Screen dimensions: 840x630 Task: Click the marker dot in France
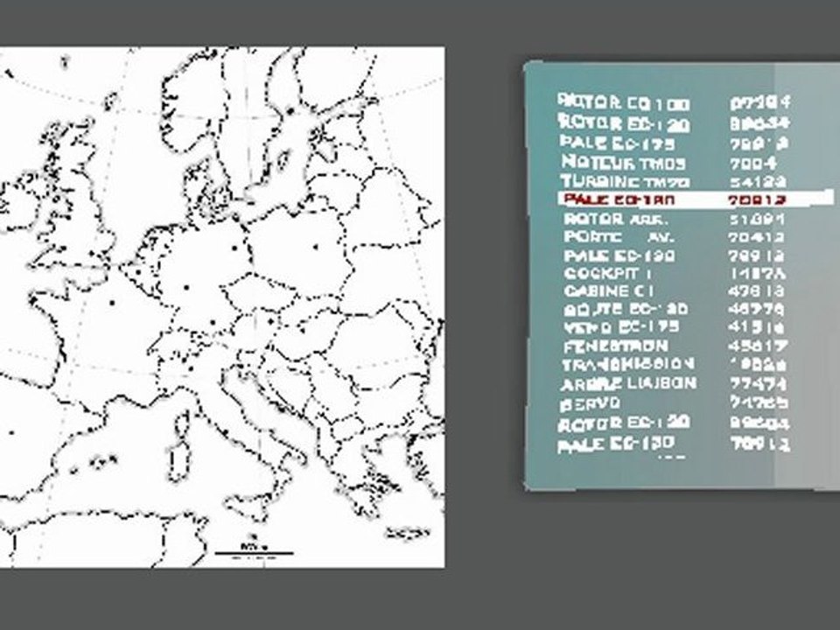pyautogui.click(x=112, y=304)
